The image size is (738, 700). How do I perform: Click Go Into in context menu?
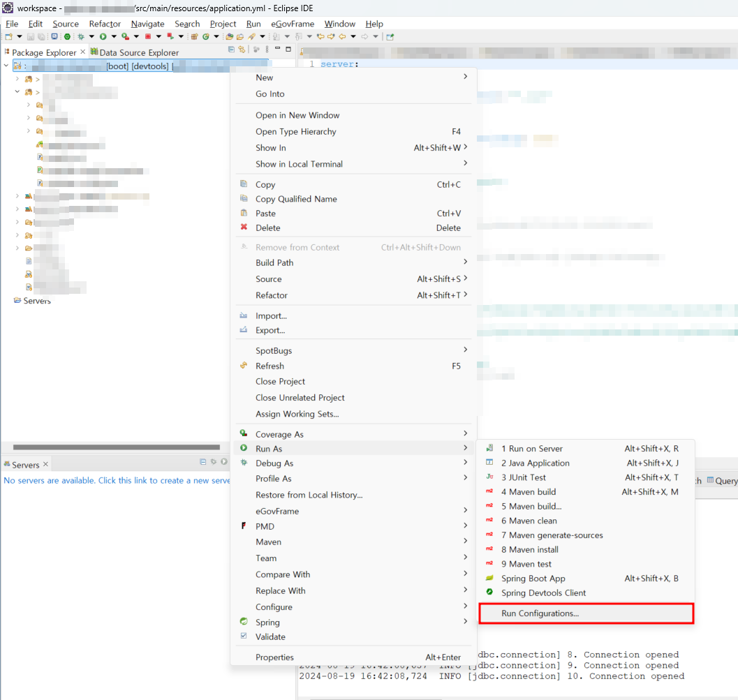353,94
